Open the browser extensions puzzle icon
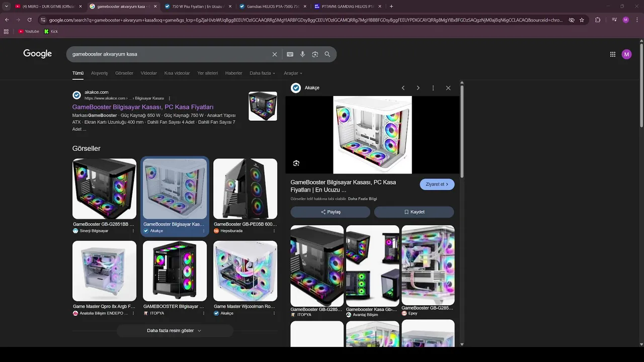This screenshot has height=362, width=644. [598, 20]
